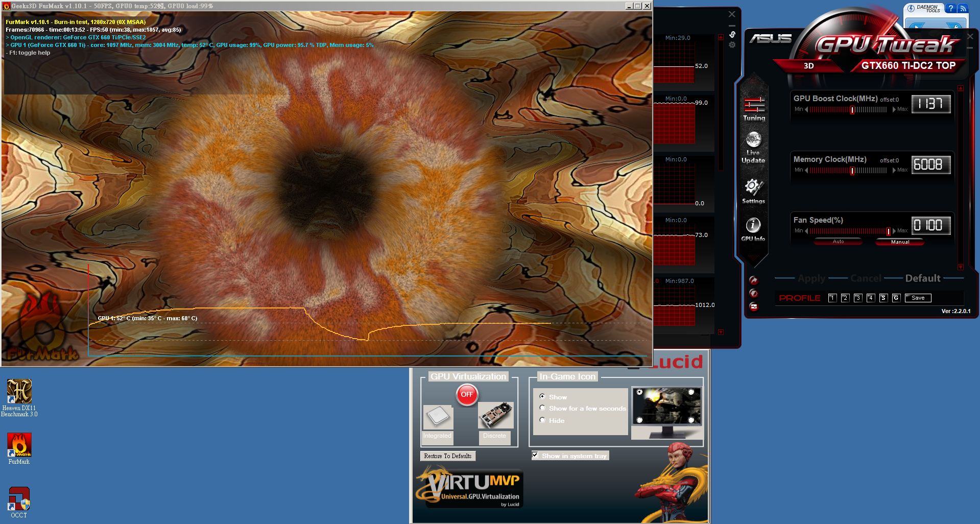Screen dimensions: 980x524
Task: Click the gear icon on monitor panel
Action: point(732,45)
